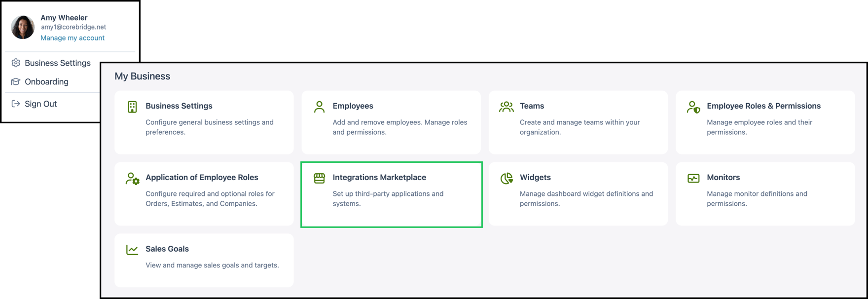Choose Sign Out from the account menu
The height and width of the screenshot is (299, 868).
(41, 104)
